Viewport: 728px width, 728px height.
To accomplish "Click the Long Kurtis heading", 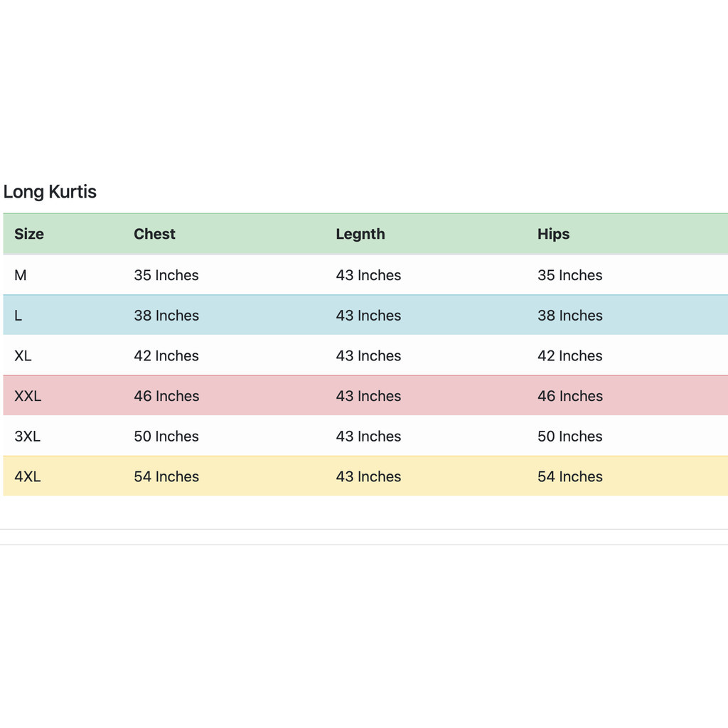I will [x=50, y=192].
